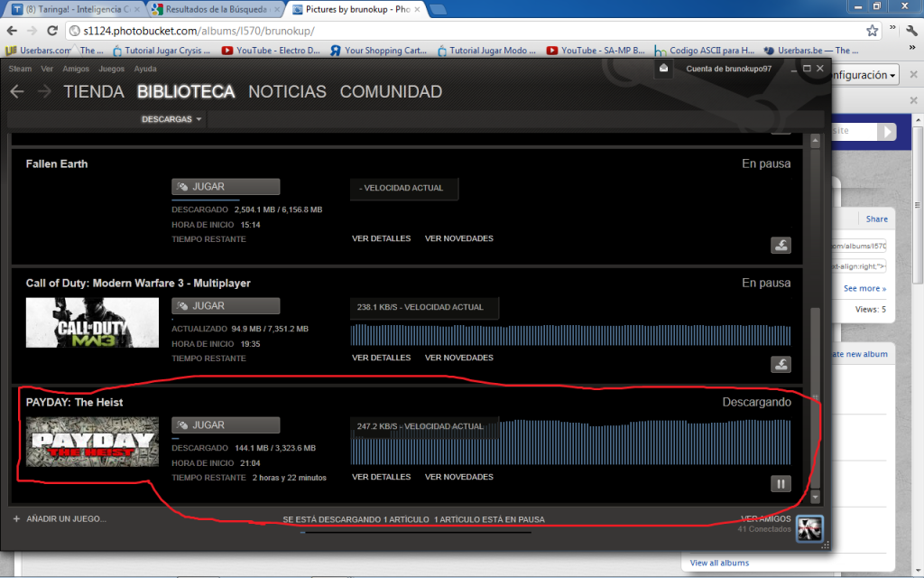Click the create new album link
924x578 pixels.
tap(860, 354)
